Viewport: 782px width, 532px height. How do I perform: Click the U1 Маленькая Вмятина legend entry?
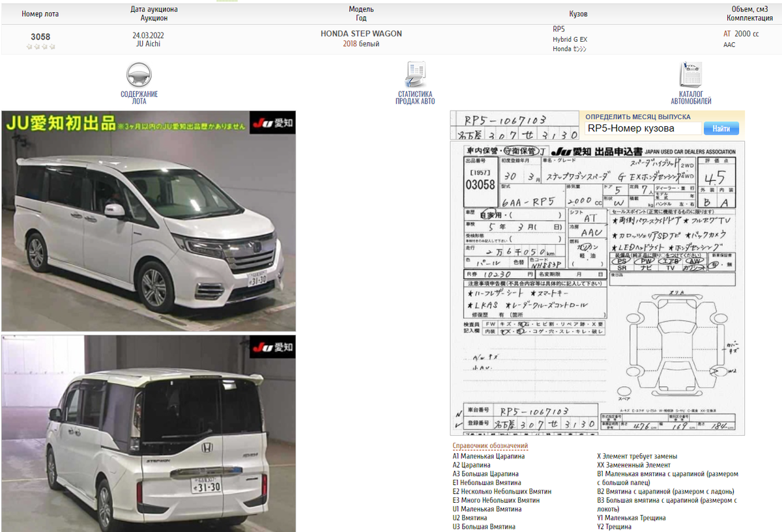487,509
